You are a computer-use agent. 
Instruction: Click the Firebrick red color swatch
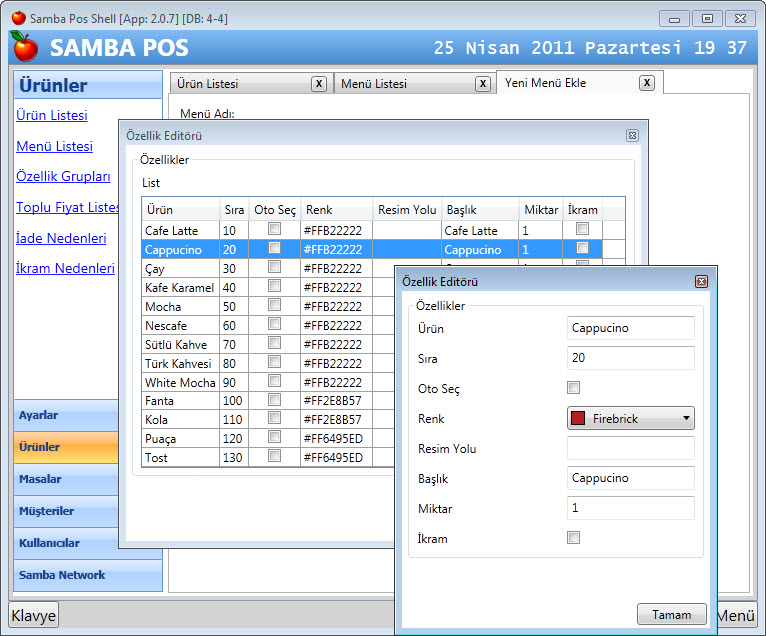pos(577,418)
